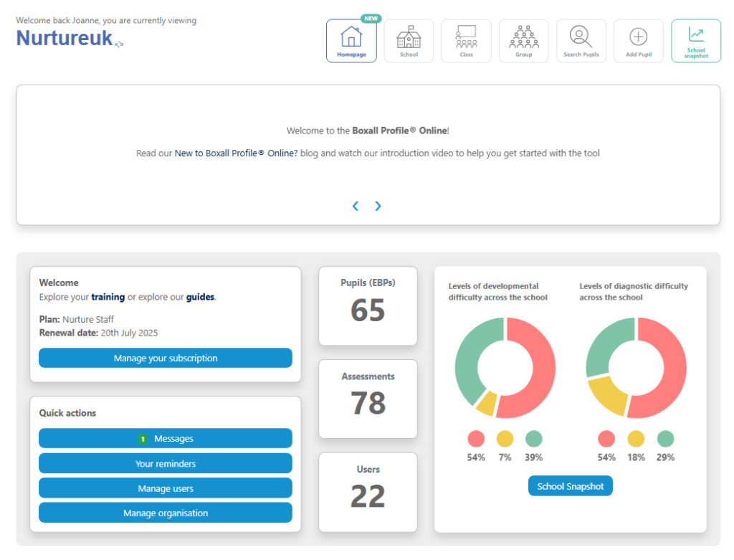Open the Homepage house icon
Viewport: 734px width, 560px height.
[x=351, y=40]
